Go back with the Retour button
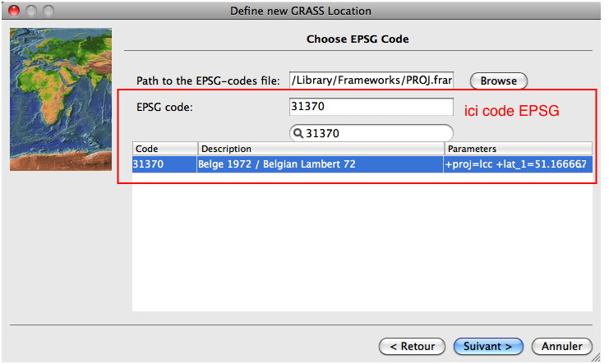The width and height of the screenshot is (609, 364). pyautogui.click(x=413, y=346)
